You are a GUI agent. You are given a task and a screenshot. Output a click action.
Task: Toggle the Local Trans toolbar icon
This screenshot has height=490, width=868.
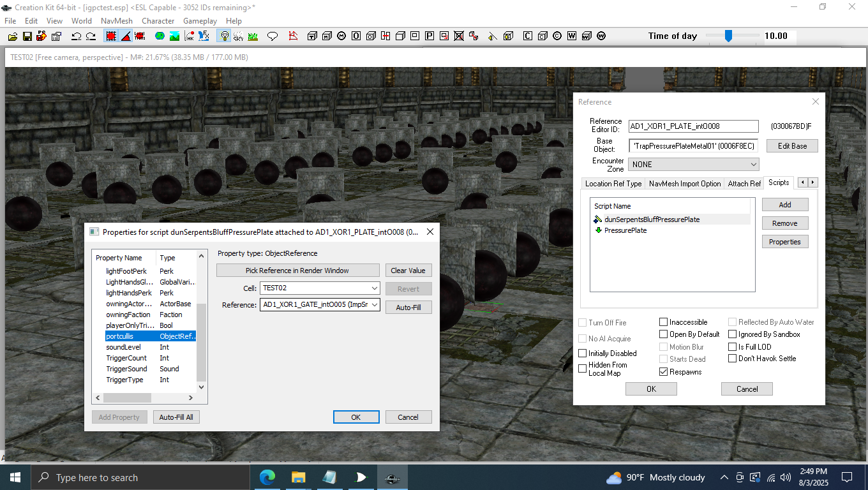click(x=140, y=36)
